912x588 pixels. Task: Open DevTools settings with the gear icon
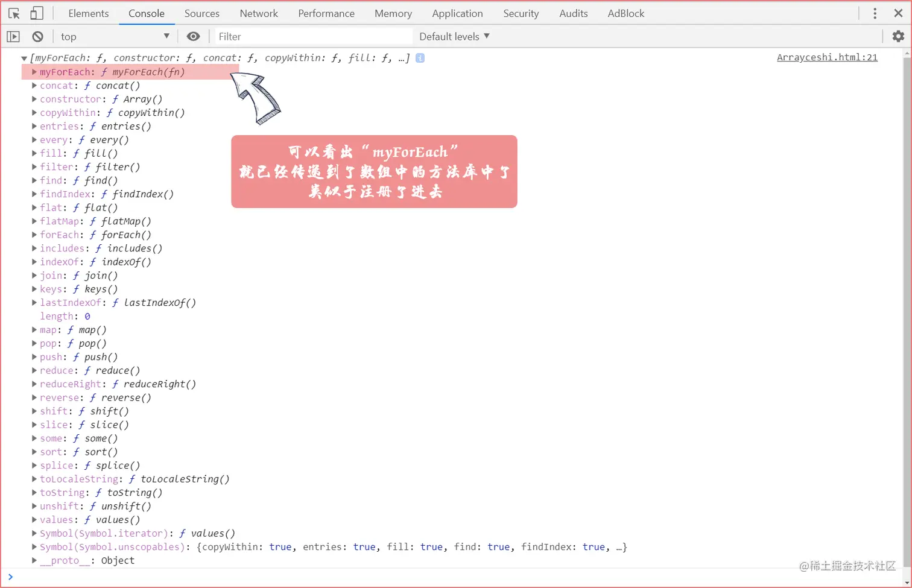[x=898, y=36]
